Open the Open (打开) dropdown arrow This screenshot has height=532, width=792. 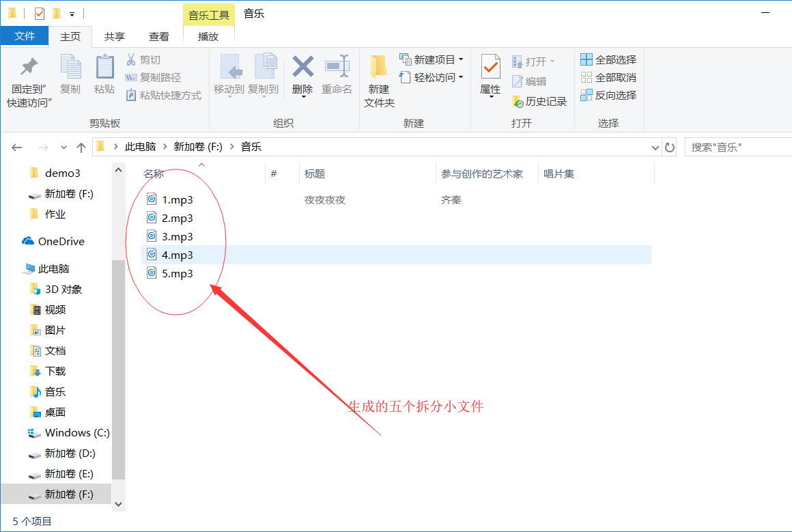[552, 61]
